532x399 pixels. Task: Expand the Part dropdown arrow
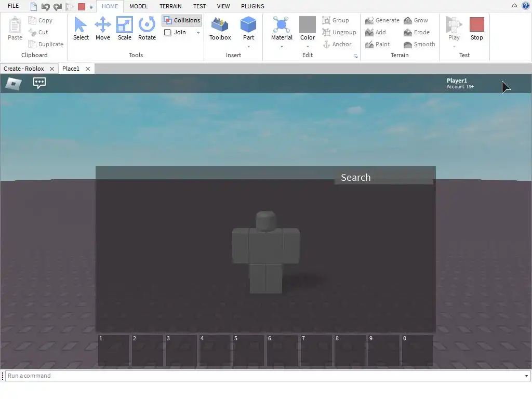(248, 46)
